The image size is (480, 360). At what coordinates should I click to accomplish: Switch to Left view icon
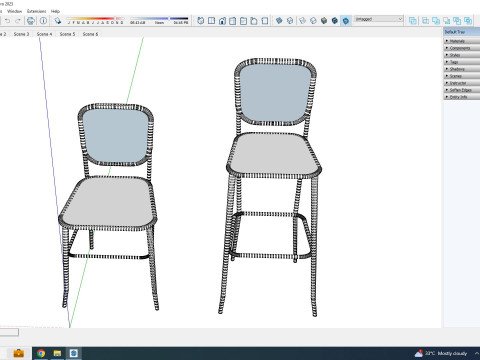coord(254,21)
